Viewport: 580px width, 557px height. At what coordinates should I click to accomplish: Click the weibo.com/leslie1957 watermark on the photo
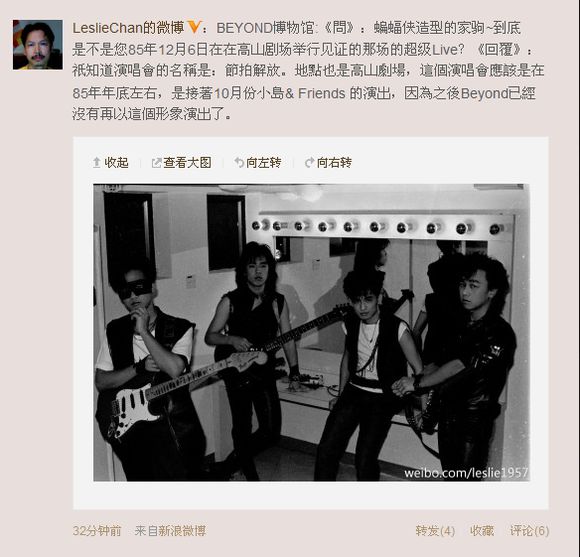(466, 473)
